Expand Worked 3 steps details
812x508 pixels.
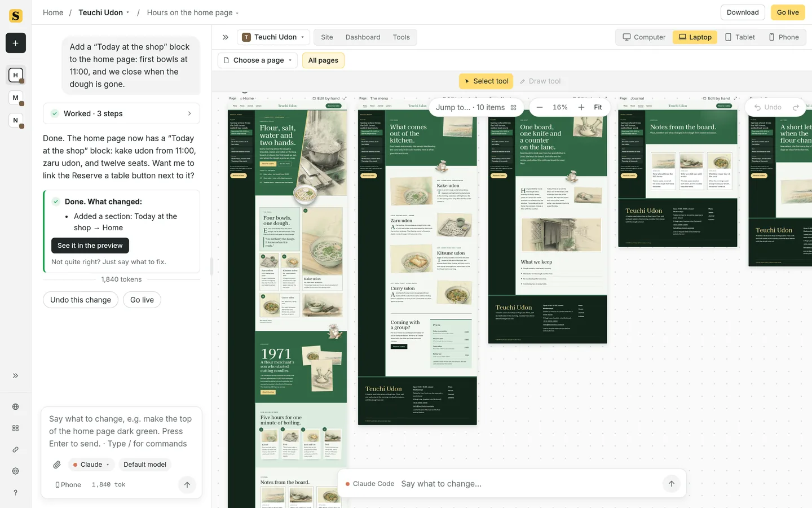pyautogui.click(x=121, y=113)
